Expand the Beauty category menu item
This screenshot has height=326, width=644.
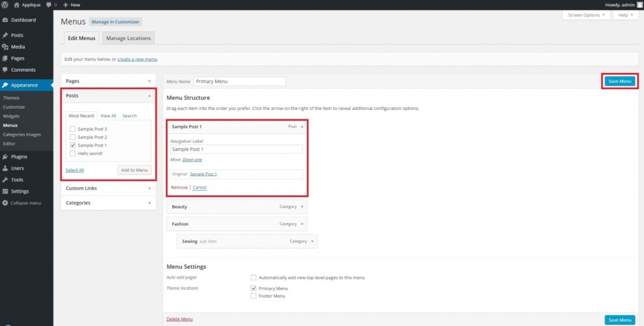[302, 207]
